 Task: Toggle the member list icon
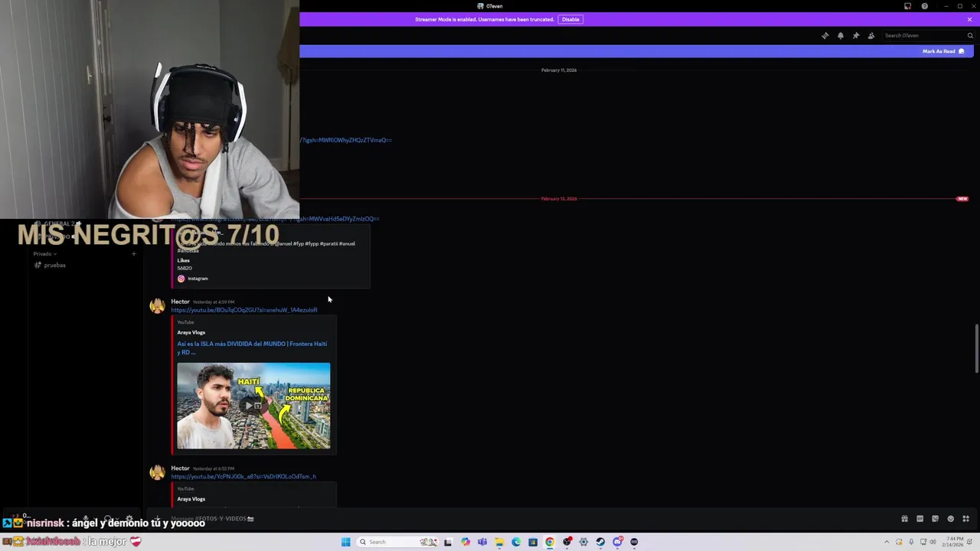tap(871, 35)
